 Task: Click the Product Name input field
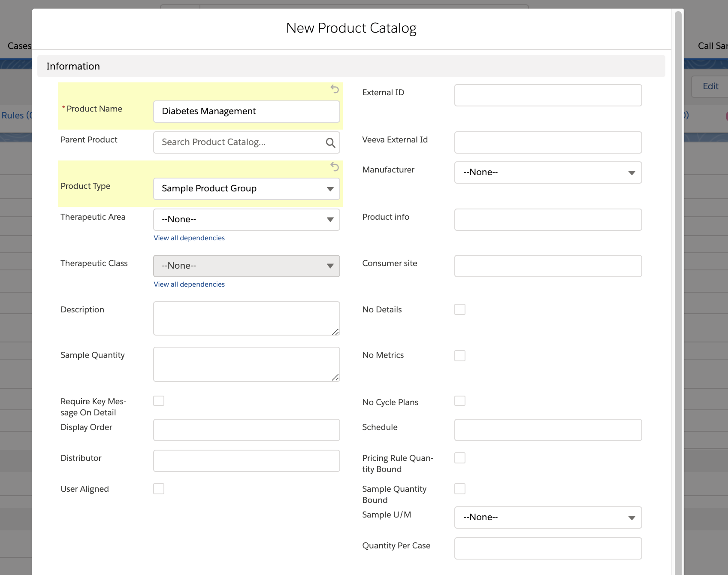tap(246, 112)
